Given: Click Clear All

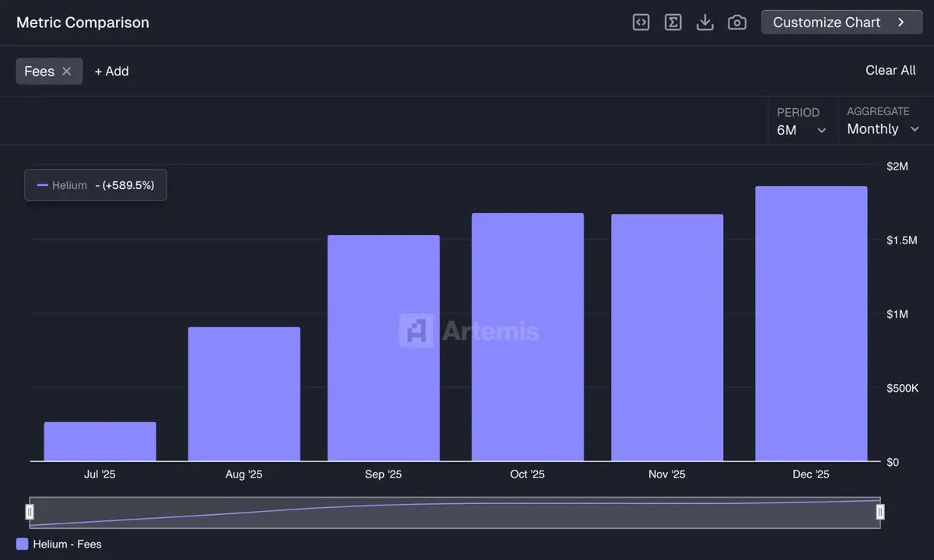Looking at the screenshot, I should click(x=890, y=70).
